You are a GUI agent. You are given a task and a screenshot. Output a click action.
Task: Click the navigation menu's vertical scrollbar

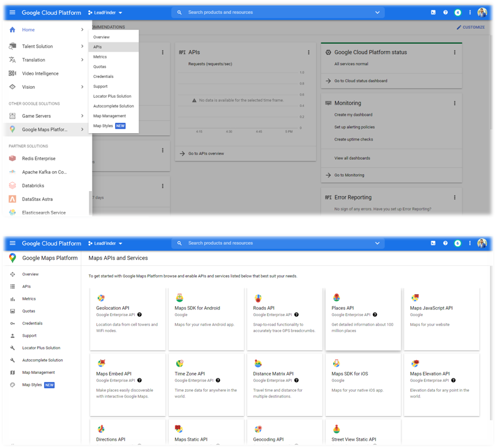(90, 202)
